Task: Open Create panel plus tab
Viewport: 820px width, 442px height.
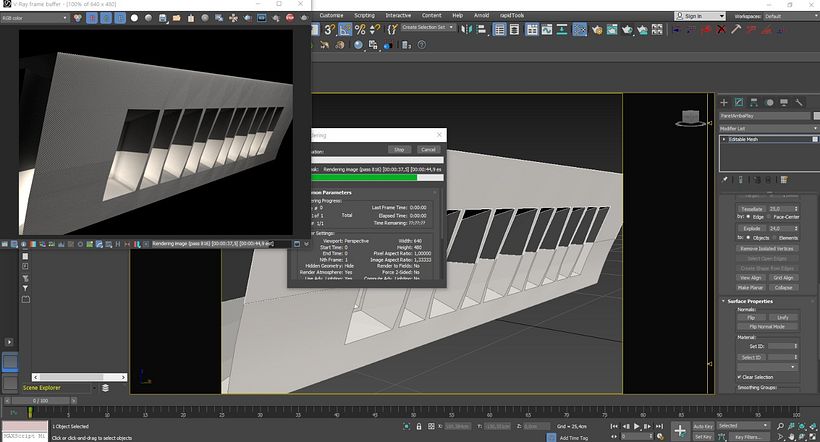Action: click(724, 103)
